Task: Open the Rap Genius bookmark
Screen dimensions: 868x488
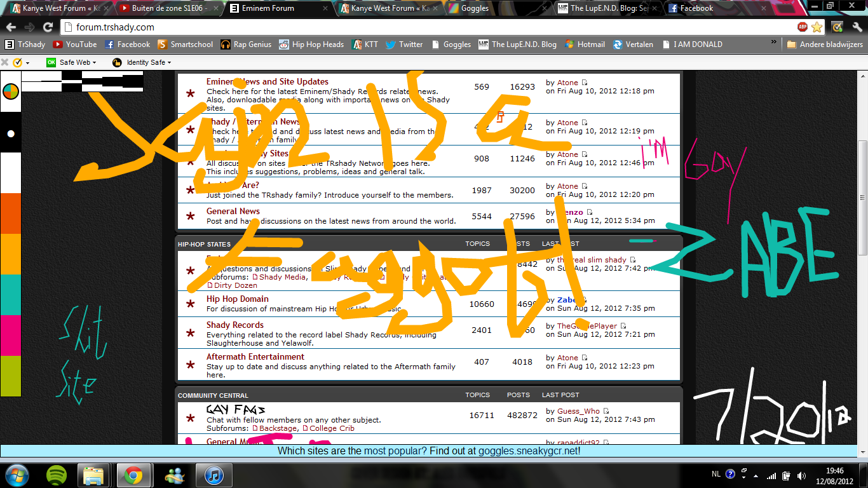Action: point(246,44)
